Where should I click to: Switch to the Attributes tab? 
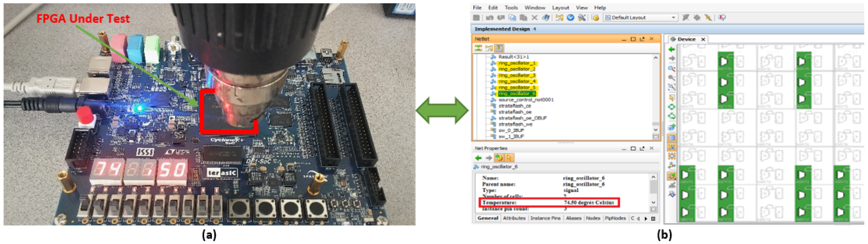pyautogui.click(x=514, y=218)
